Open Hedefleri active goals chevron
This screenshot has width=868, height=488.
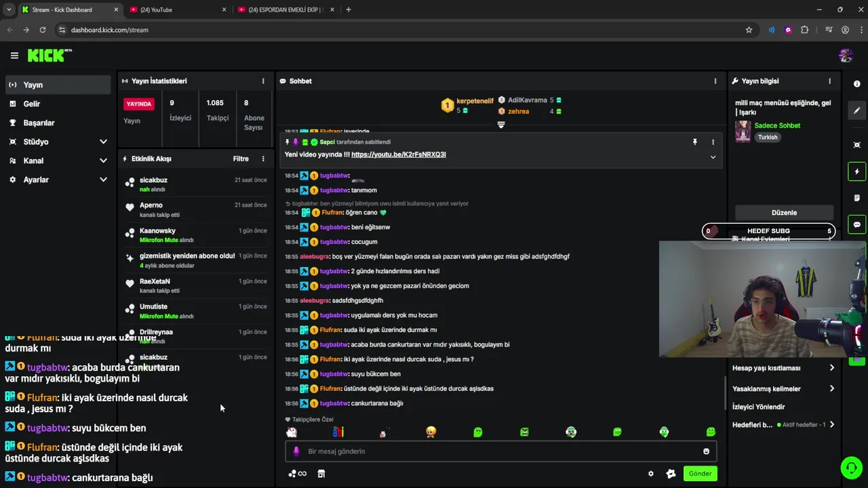coord(831,425)
